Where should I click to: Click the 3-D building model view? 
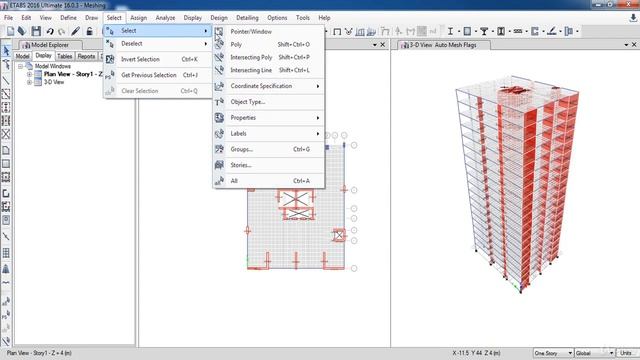[x=518, y=184]
